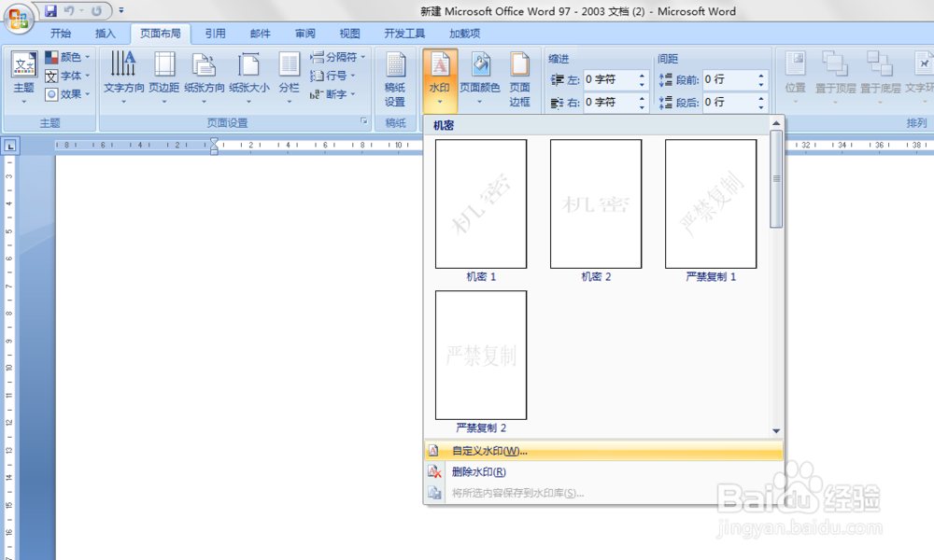Viewport: 934px width, 560px height.
Task: Expand 行号 line numbers dropdown
Action: click(x=333, y=76)
